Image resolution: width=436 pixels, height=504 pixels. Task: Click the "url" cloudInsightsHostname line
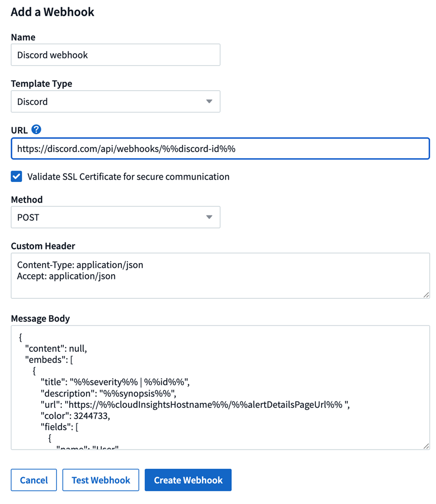[195, 405]
